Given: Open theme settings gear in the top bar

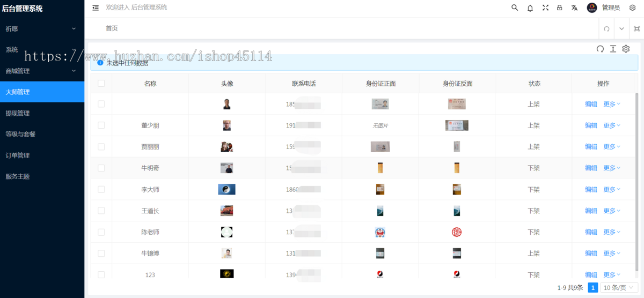Looking at the screenshot, I should click(x=632, y=8).
